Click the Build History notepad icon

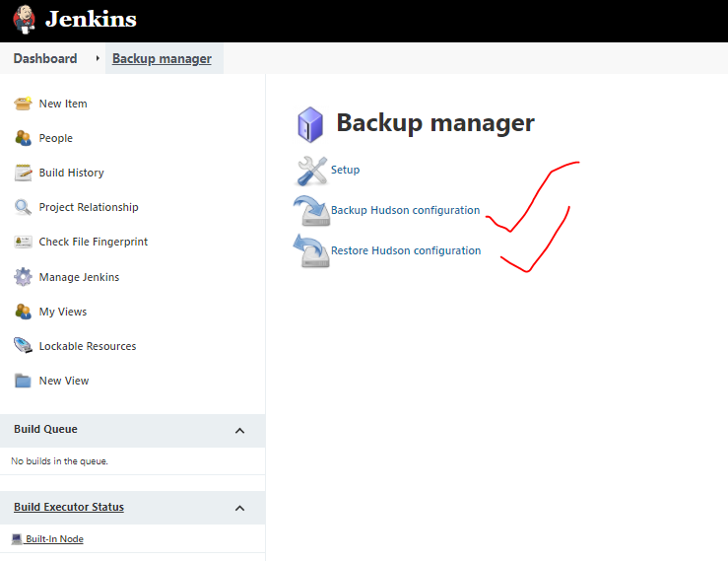click(23, 173)
